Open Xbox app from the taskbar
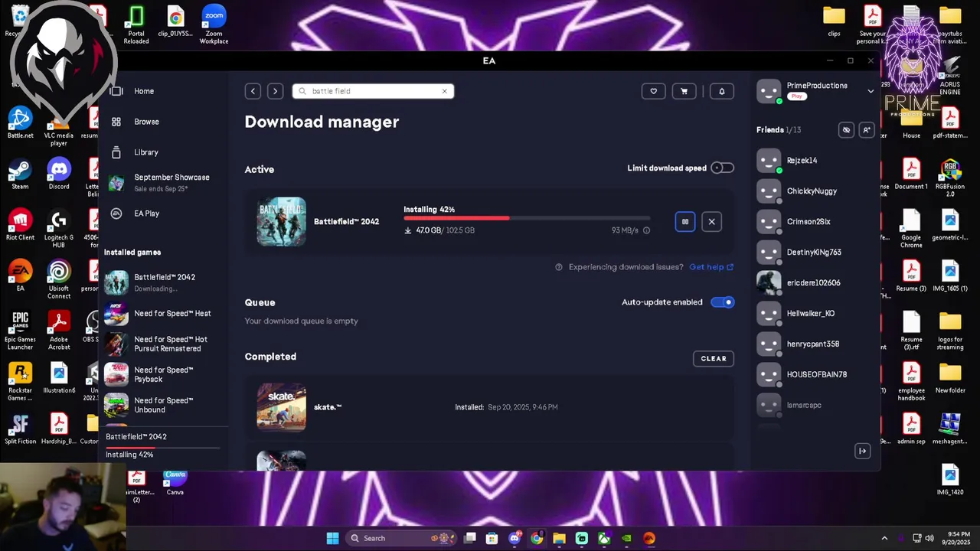The image size is (980, 551). pyautogui.click(x=604, y=538)
